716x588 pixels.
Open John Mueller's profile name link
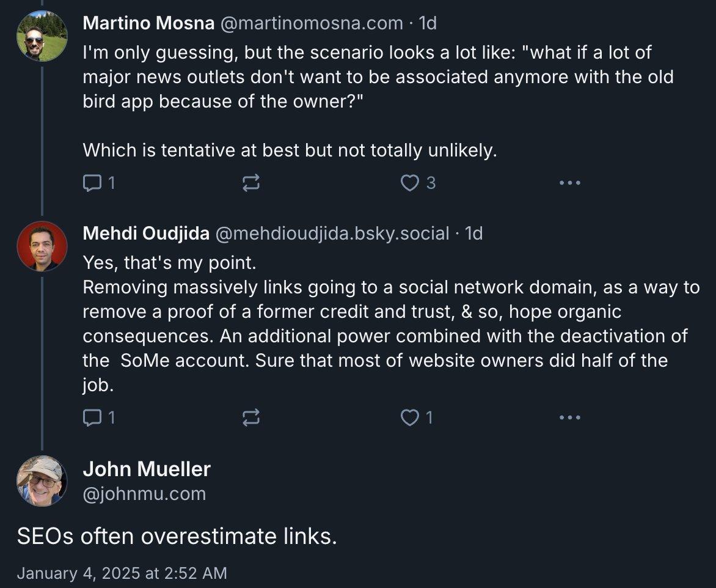(147, 469)
